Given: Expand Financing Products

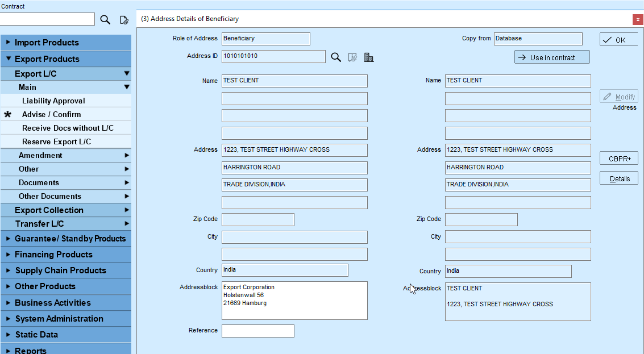Looking at the screenshot, I should [66, 255].
